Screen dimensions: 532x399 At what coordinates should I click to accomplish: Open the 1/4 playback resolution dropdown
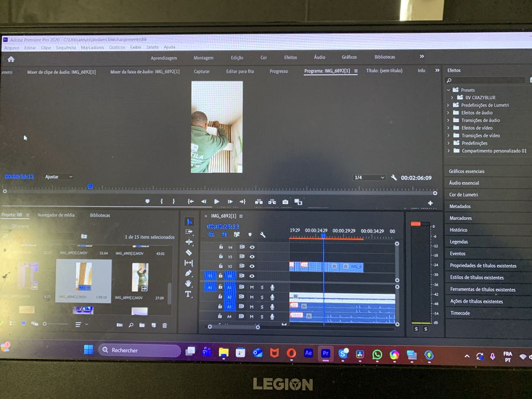[369, 177]
